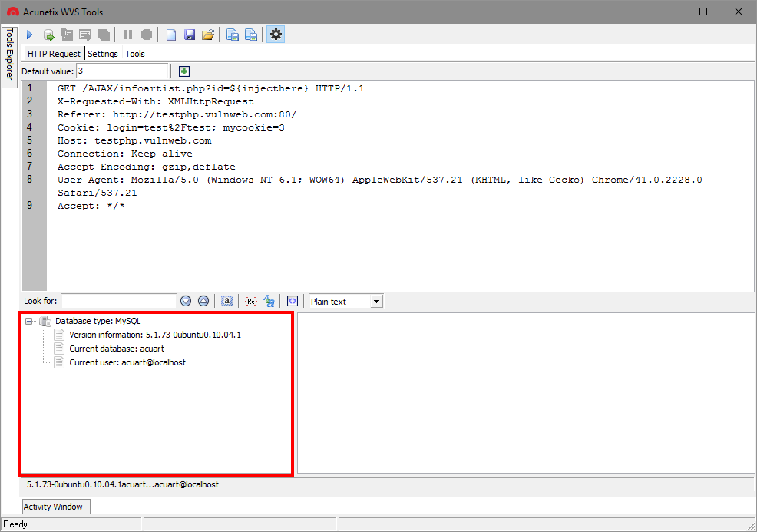Click the Cookie header line

coord(171,127)
